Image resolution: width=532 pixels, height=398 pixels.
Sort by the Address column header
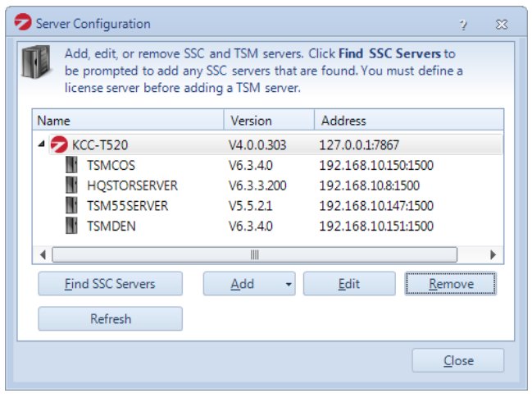409,121
